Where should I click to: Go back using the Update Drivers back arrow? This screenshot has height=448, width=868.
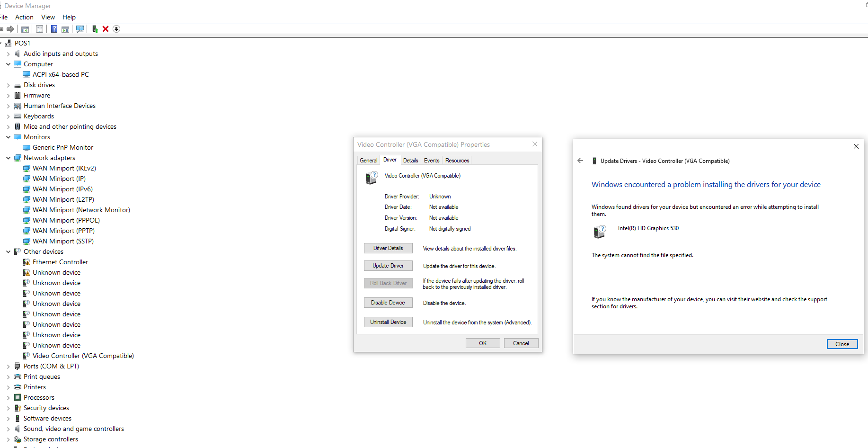tap(580, 161)
